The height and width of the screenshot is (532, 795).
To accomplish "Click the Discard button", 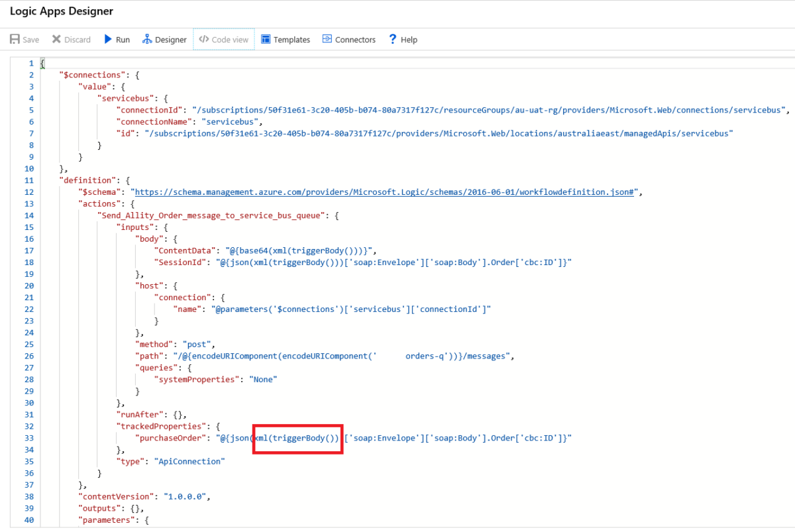I will tap(71, 39).
